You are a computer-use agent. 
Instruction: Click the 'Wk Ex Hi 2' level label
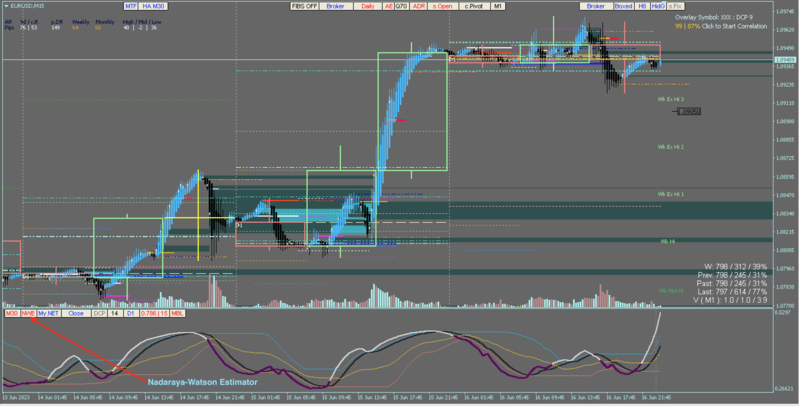pos(671,147)
